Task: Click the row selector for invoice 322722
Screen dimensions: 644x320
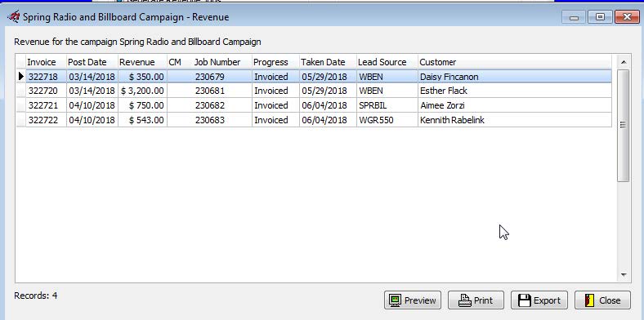Action: point(21,120)
